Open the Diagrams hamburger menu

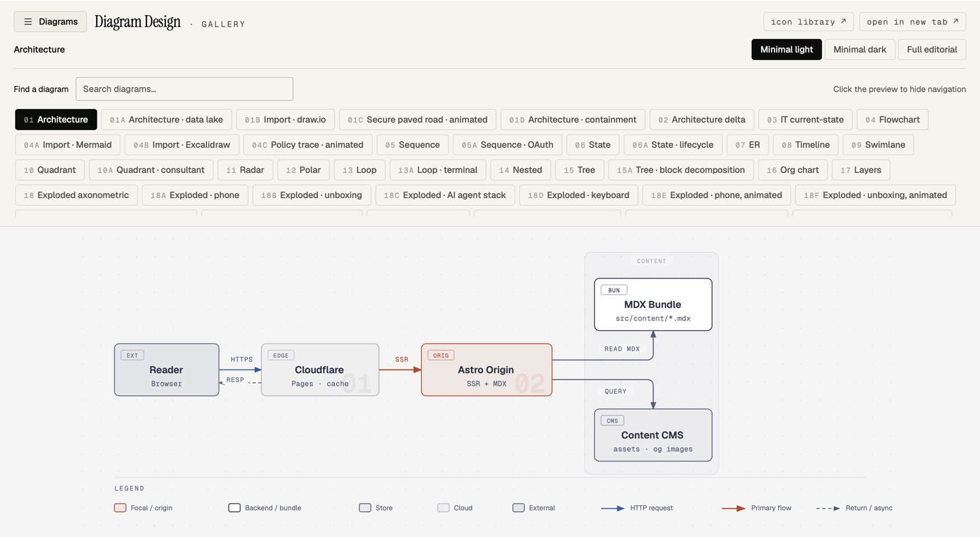[x=50, y=22]
